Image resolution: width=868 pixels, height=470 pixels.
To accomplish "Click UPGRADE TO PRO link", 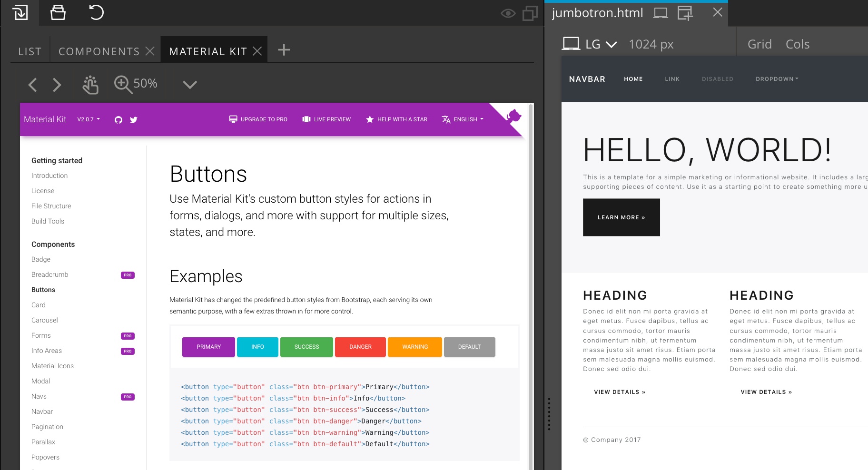I will coord(258,119).
